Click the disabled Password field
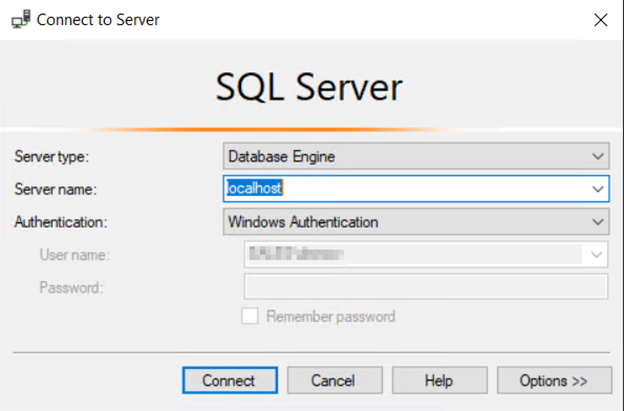The height and width of the screenshot is (411, 624). click(x=426, y=287)
